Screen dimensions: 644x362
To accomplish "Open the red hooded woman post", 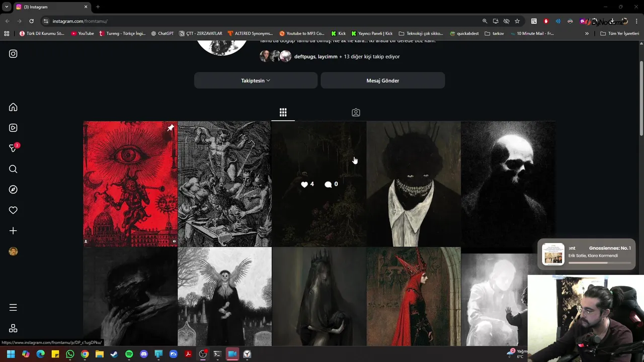I will [x=414, y=297].
